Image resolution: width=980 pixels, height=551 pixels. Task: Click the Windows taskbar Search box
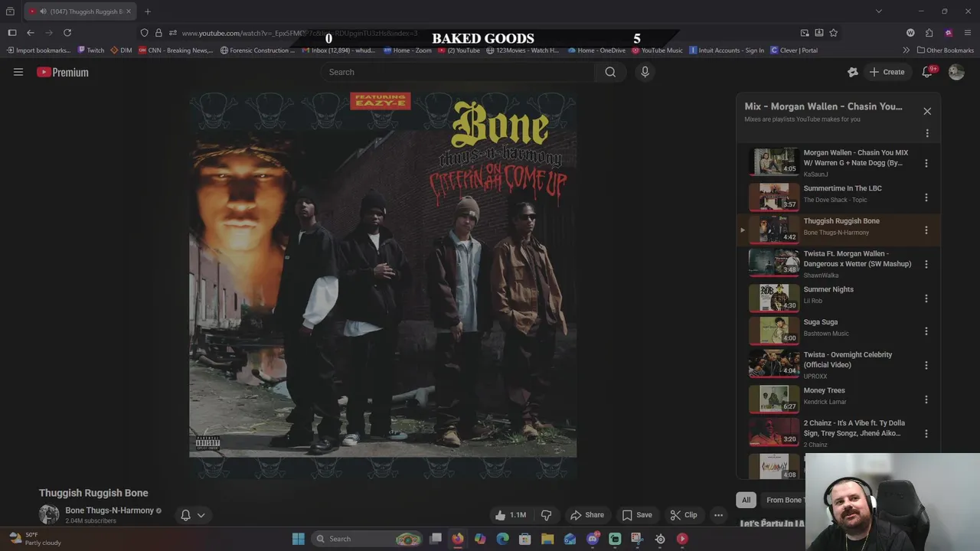[x=367, y=539]
